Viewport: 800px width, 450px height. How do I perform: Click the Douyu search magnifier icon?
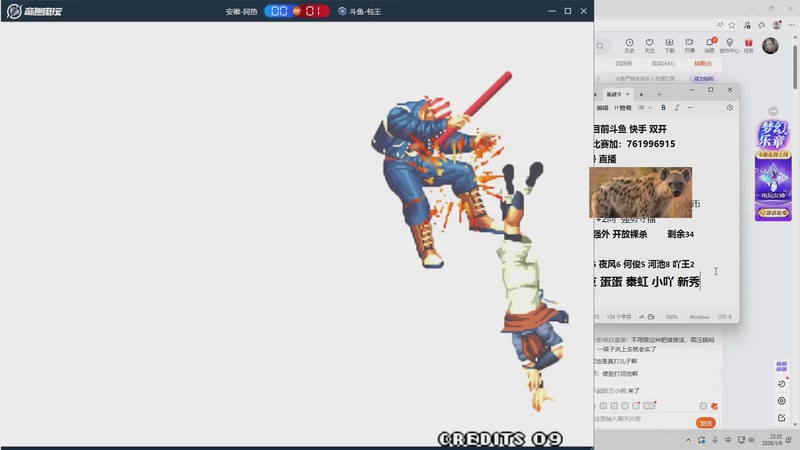(601, 46)
